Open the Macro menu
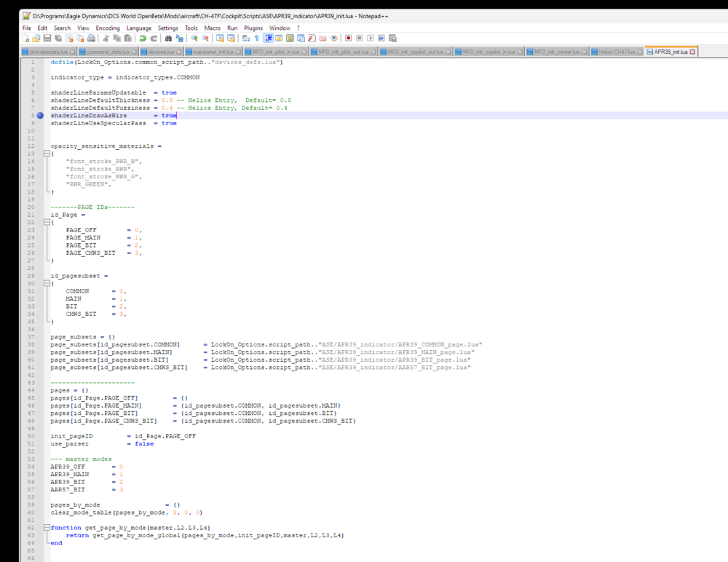The image size is (728, 562). pyautogui.click(x=211, y=27)
